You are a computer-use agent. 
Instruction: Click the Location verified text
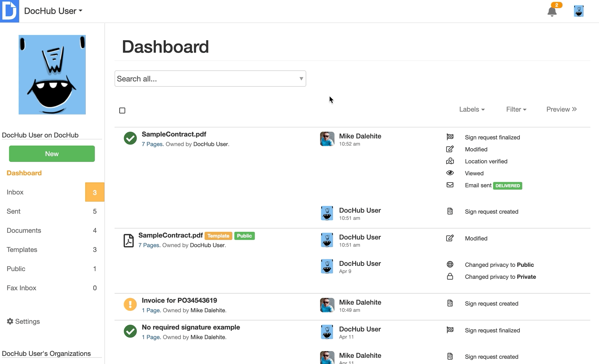pyautogui.click(x=486, y=161)
